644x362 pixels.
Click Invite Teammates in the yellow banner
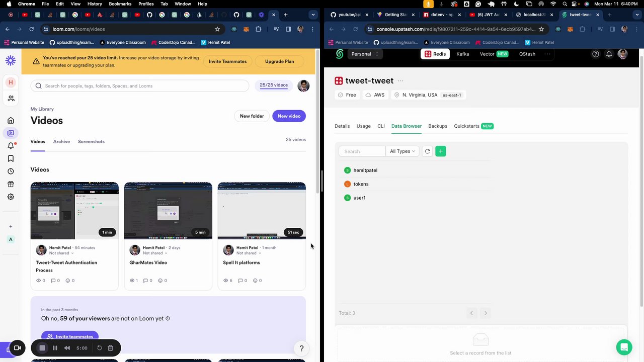tap(228, 61)
